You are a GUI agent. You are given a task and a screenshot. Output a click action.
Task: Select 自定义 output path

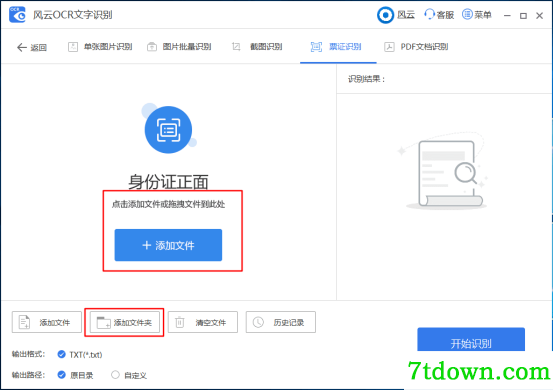tap(129, 375)
